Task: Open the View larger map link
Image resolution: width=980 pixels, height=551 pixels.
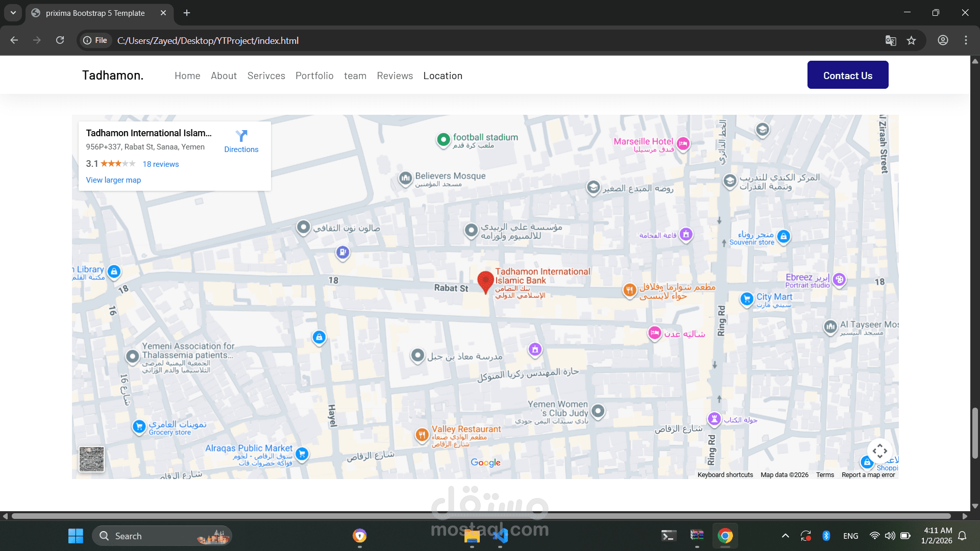Action: pyautogui.click(x=113, y=180)
